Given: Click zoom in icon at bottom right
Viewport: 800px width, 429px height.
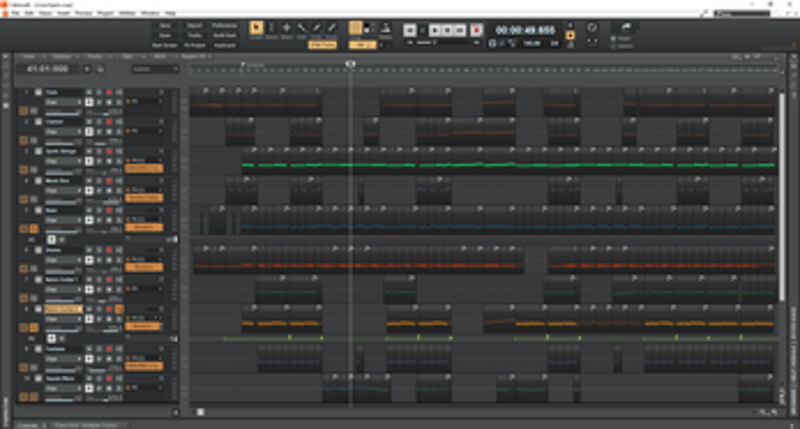Looking at the screenshot, I should point(774,412).
